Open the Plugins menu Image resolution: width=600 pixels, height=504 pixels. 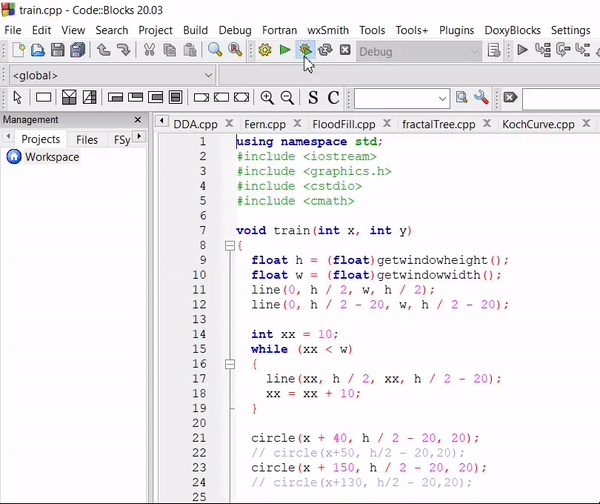point(457,30)
